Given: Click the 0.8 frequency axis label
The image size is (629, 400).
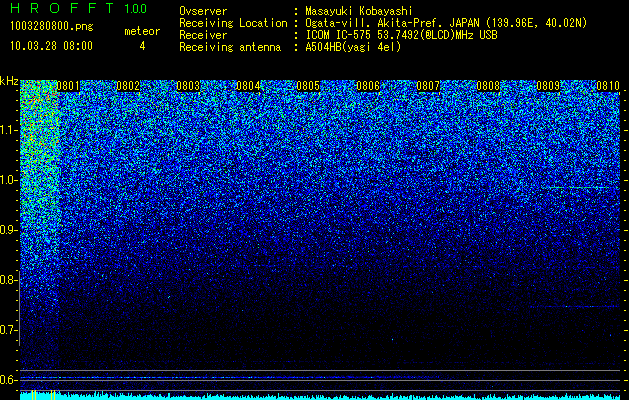Looking at the screenshot, I should (8, 280).
